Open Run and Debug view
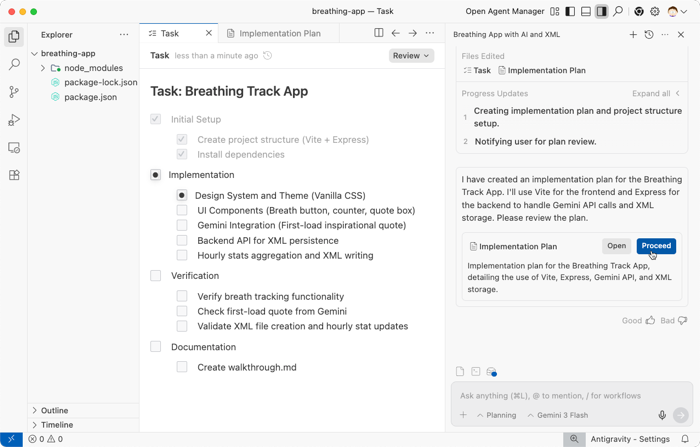 [14, 120]
